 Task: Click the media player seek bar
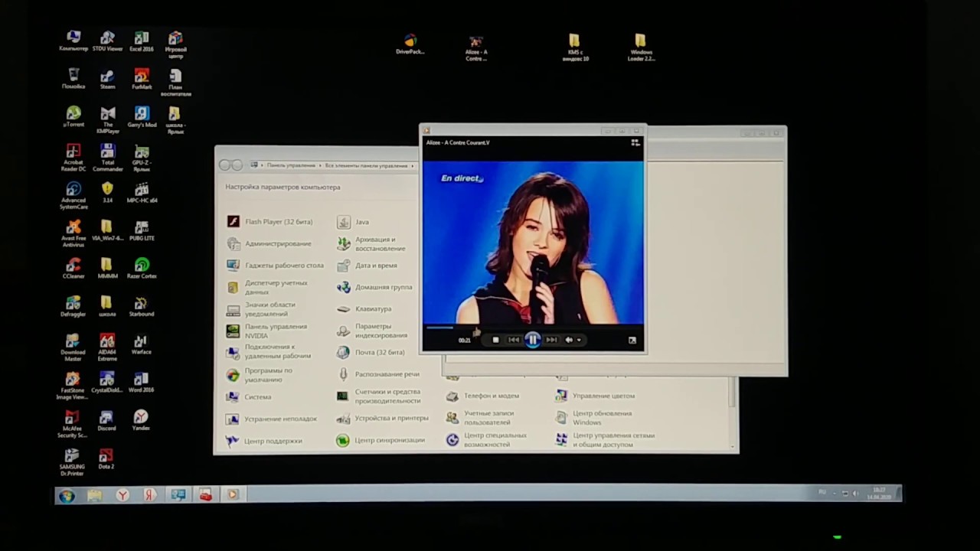(x=533, y=327)
